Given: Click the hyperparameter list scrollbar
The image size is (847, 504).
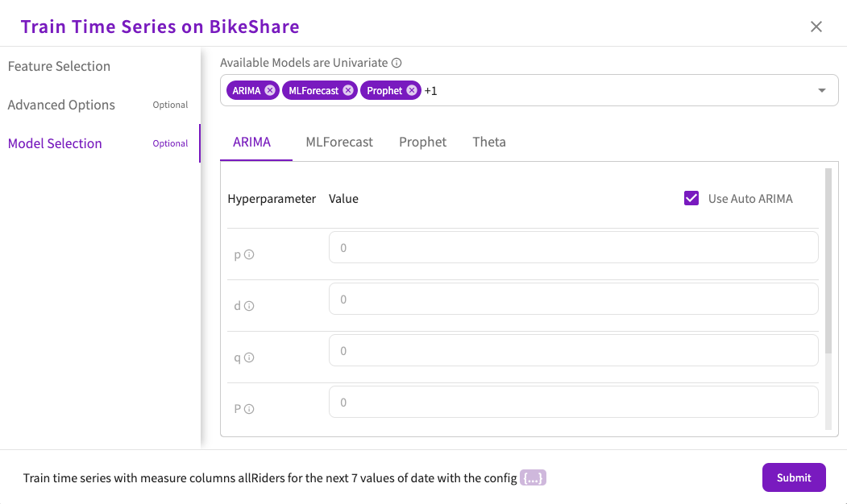Looking at the screenshot, I should (828, 260).
